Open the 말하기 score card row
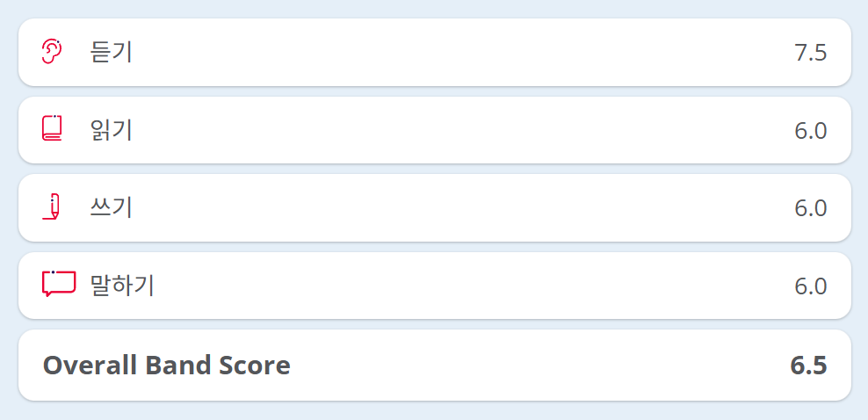The height and width of the screenshot is (420, 868). [x=439, y=286]
